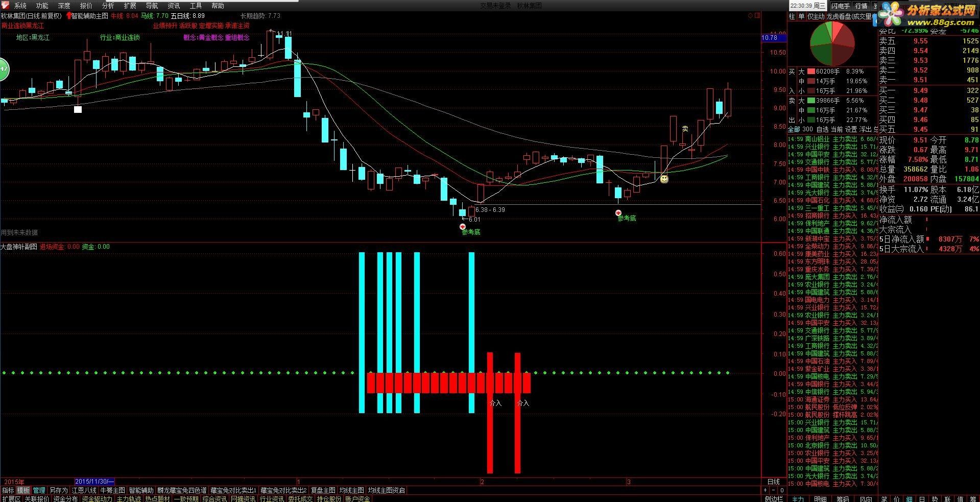This screenshot has width=980, height=502.
Task: Click the 日线 period selector
Action: click(x=774, y=482)
